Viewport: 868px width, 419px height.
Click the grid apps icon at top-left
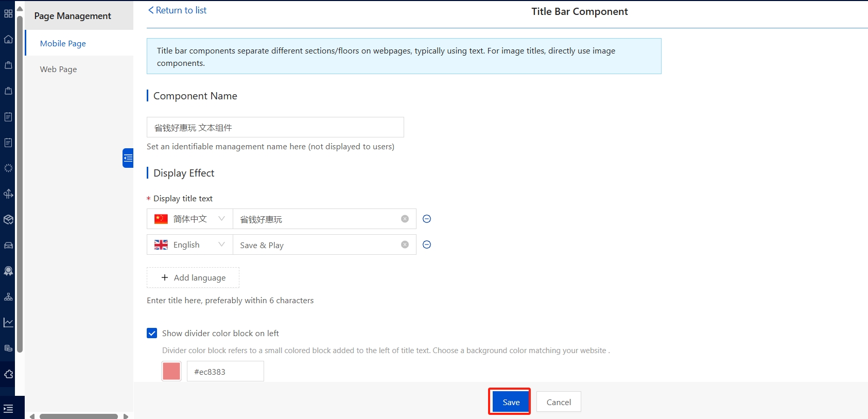point(8,13)
